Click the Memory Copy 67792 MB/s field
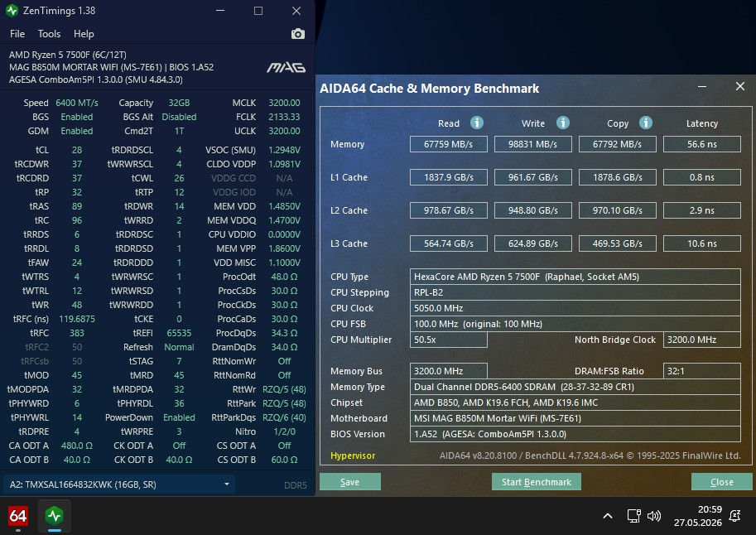 617,144
